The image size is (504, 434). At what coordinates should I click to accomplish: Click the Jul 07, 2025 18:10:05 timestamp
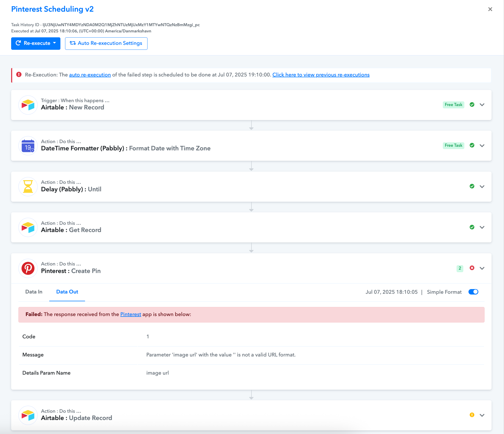(x=391, y=292)
